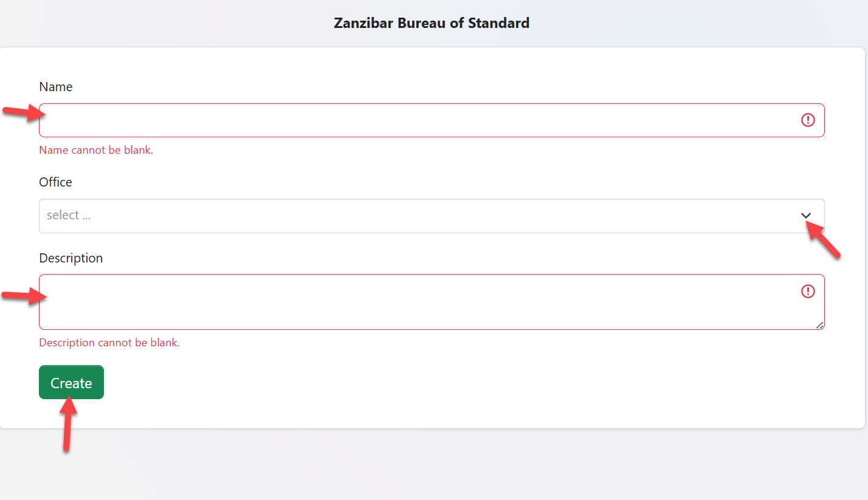This screenshot has width=868, height=500.
Task: Click the Name field label
Action: point(56,87)
